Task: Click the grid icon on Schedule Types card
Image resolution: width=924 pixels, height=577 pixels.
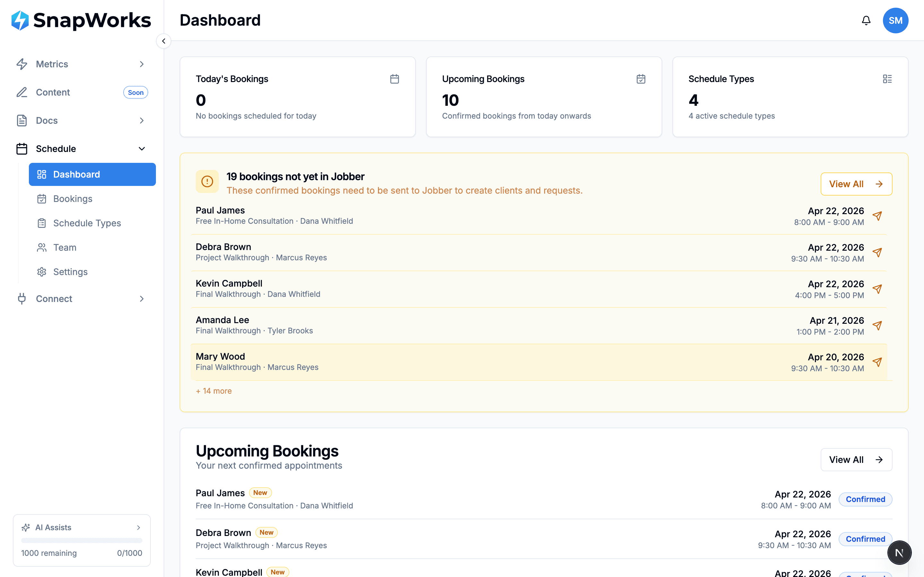Action: [x=887, y=79]
